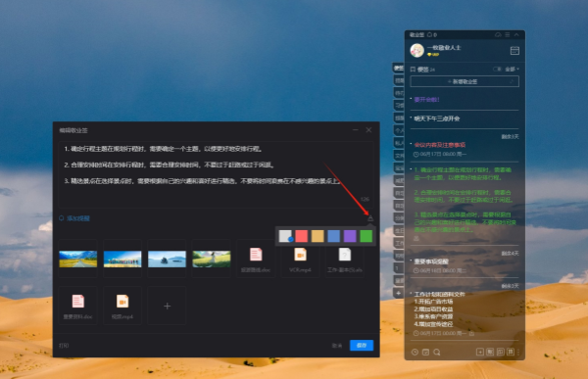Open the 重要资料.doc attachment
The width and height of the screenshot is (588, 379).
pyautogui.click(x=78, y=306)
